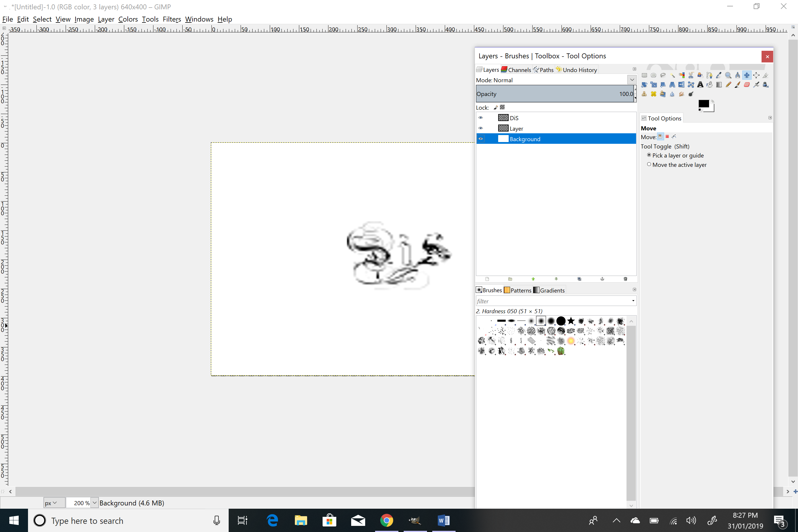Select the Shear tool

pos(663,85)
